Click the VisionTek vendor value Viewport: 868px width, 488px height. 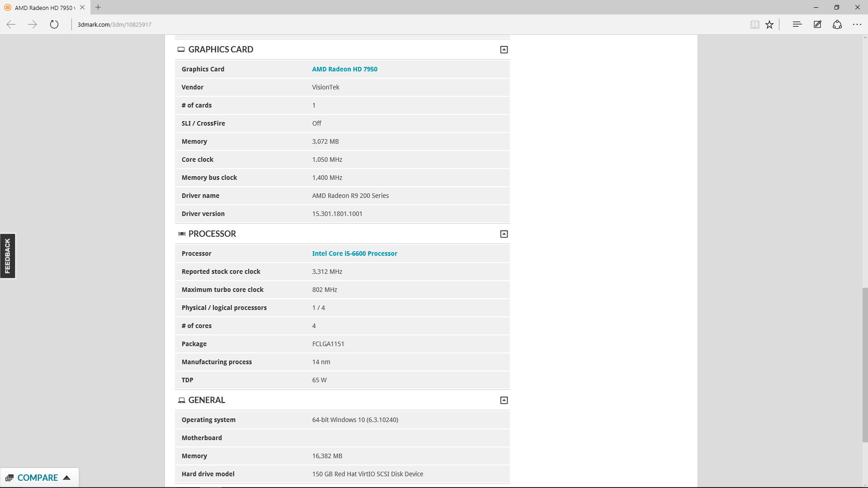[325, 87]
